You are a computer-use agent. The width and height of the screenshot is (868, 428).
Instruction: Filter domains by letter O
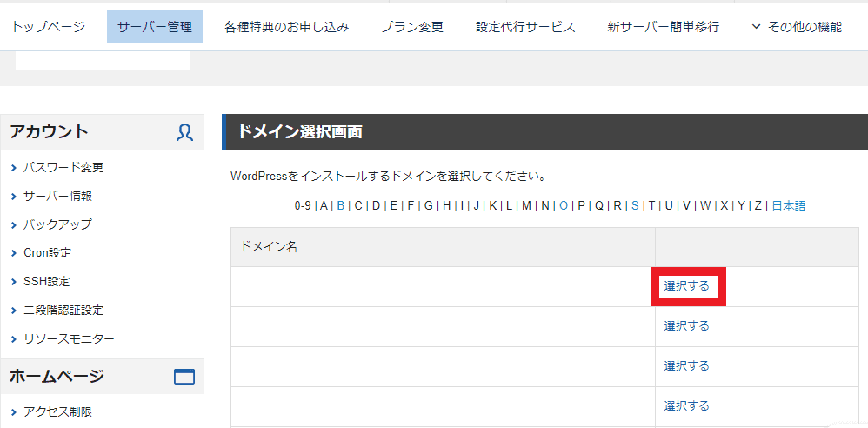coord(564,206)
